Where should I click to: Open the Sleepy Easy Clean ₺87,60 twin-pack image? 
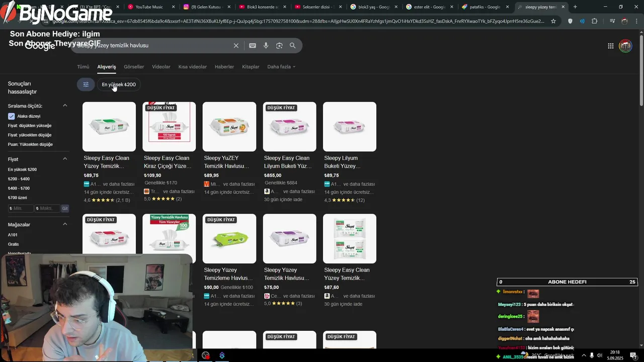click(350, 239)
